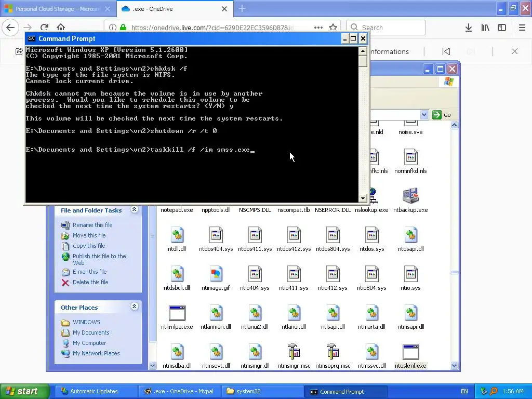Toggle the browser sidebar icon
532x399 pixels.
click(502, 28)
